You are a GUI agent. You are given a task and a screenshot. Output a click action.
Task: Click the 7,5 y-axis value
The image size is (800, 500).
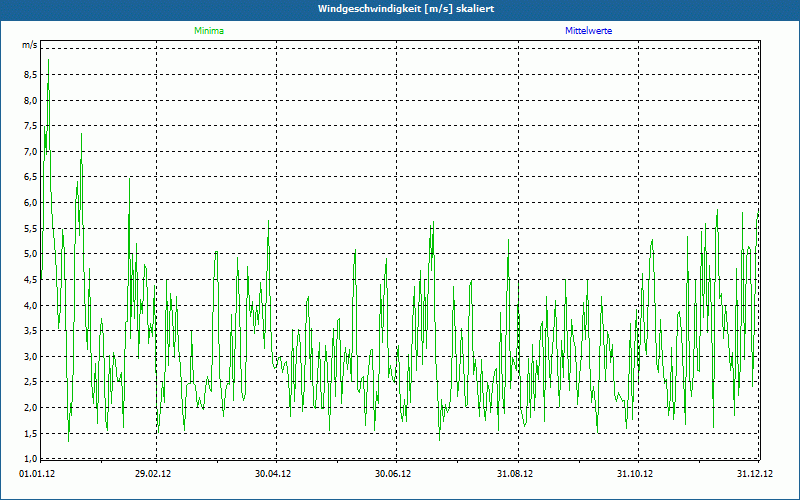click(x=31, y=126)
